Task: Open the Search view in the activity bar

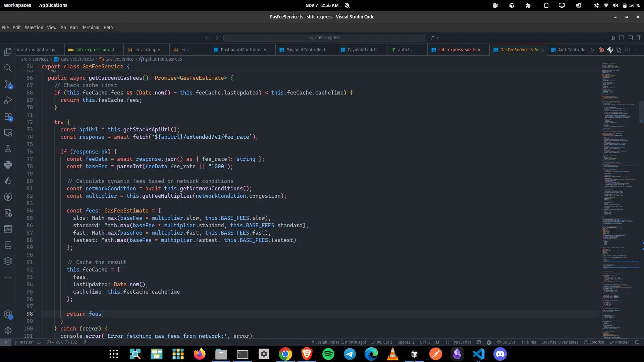Action: [x=8, y=68]
